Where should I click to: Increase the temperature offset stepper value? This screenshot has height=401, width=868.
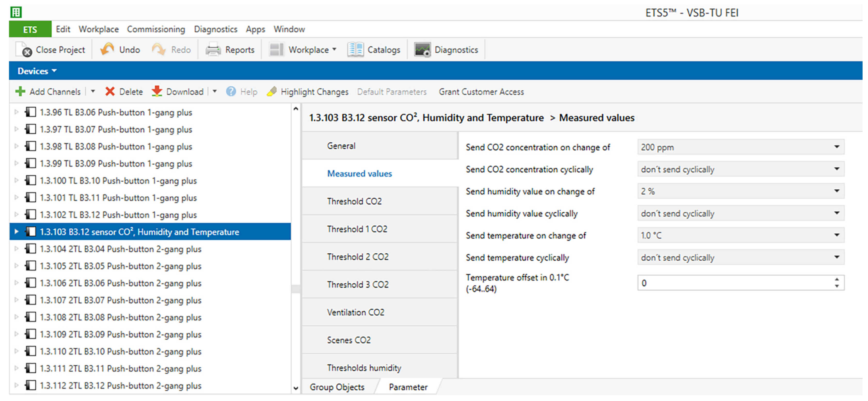click(x=837, y=279)
